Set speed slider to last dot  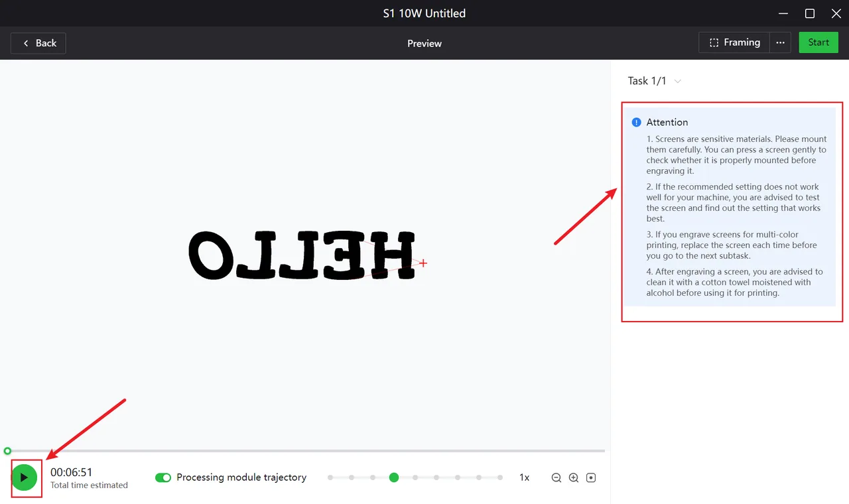point(500,477)
